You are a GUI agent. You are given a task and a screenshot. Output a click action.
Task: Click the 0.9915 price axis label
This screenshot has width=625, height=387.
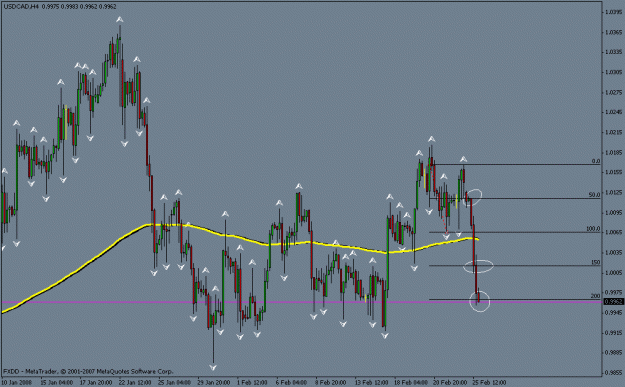(613, 332)
